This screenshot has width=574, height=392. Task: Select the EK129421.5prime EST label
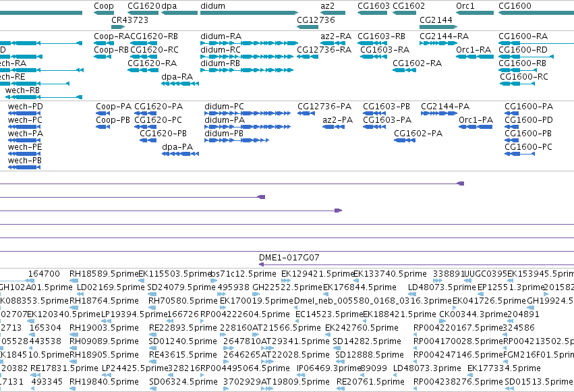coord(318,274)
